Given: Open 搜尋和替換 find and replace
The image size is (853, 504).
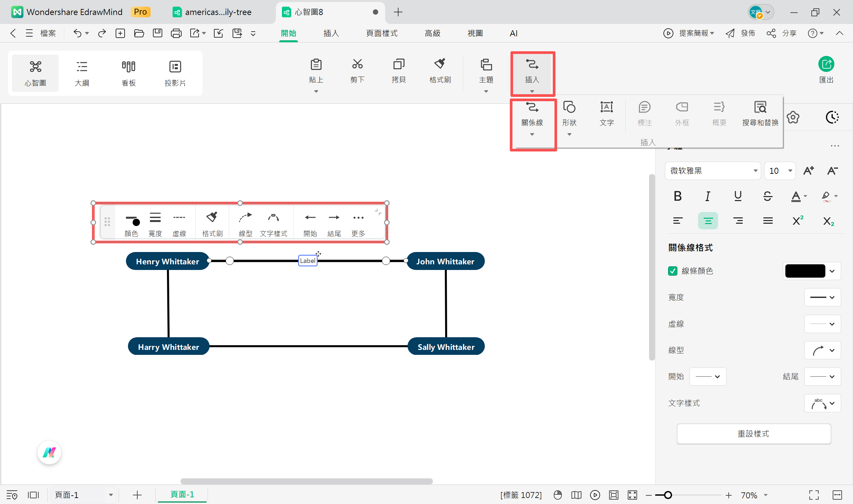Looking at the screenshot, I should pyautogui.click(x=760, y=107).
